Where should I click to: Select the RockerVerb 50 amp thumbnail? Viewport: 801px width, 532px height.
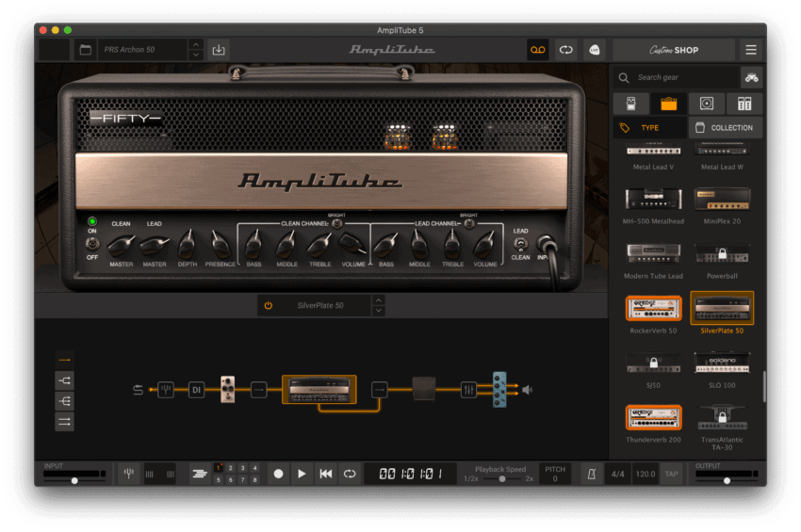653,309
